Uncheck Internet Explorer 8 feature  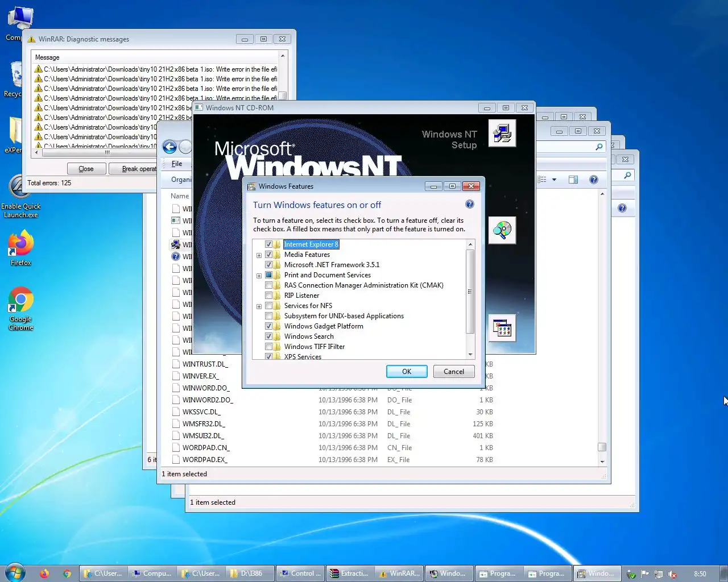[x=268, y=244]
